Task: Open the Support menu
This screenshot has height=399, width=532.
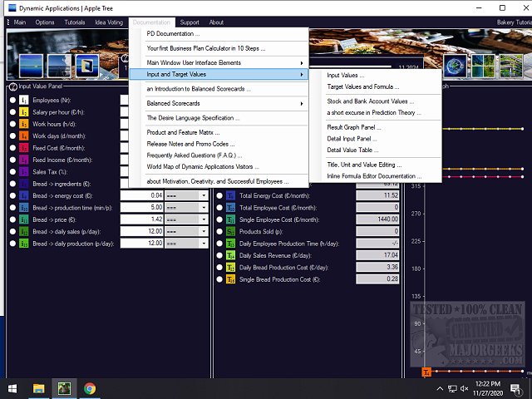Action: (x=190, y=22)
